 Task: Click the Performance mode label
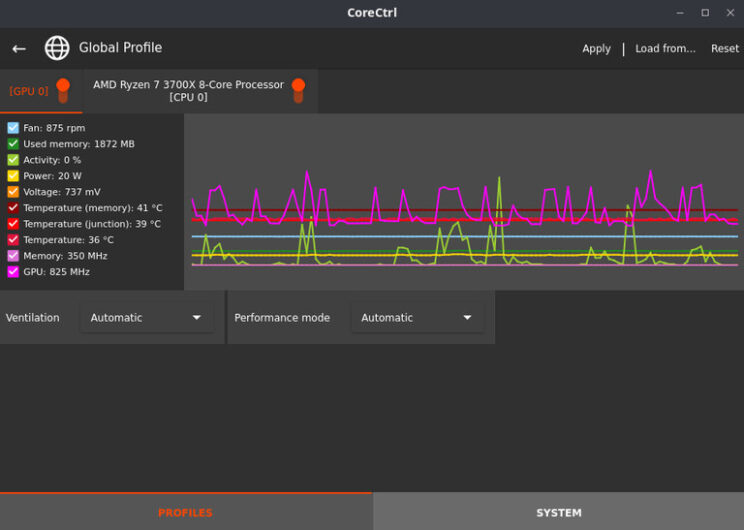click(282, 317)
